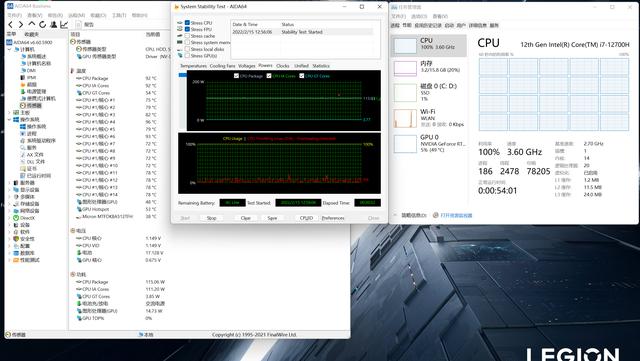Go forward with AIDA64 toolbar right arrow
This screenshot has height=361, width=640.
[21, 25]
